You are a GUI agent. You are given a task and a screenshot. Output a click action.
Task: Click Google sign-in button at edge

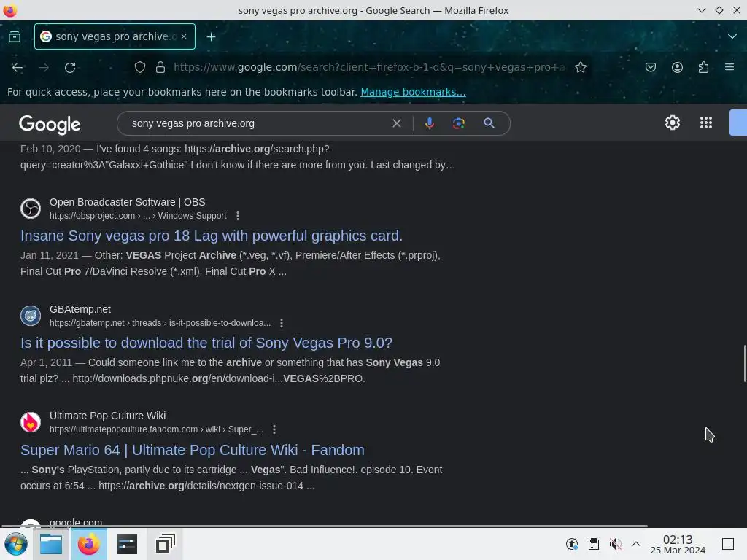738,122
